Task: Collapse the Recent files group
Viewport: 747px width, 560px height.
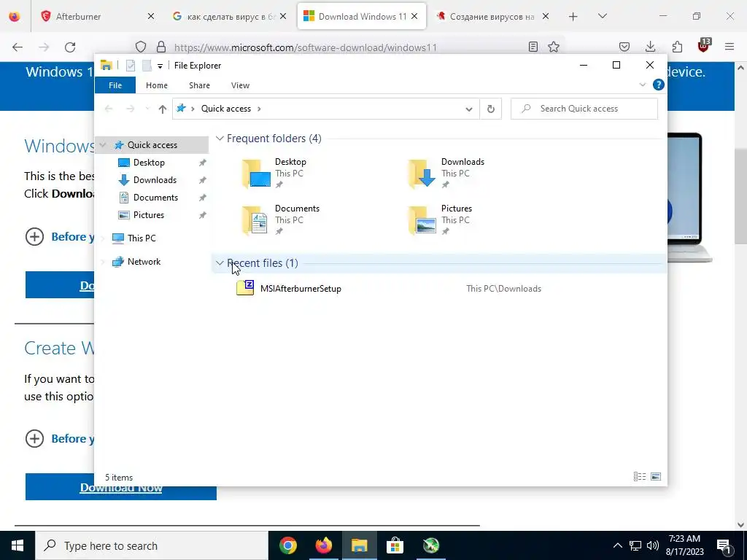Action: (220, 262)
